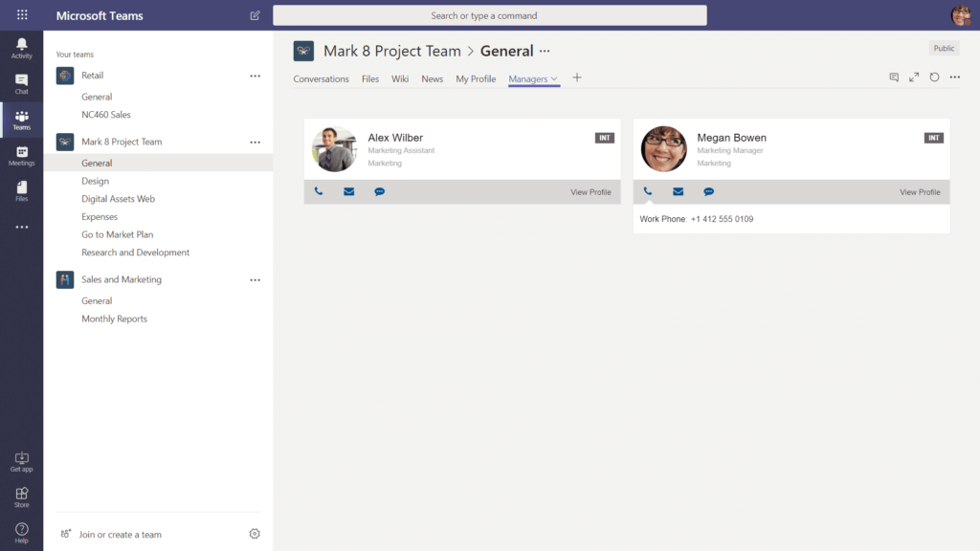
Task: Click the name Alex Wilber
Action: point(395,138)
